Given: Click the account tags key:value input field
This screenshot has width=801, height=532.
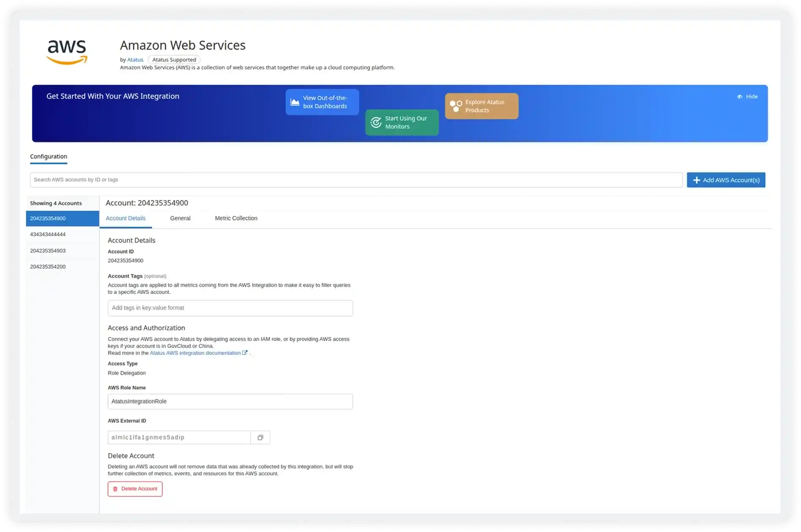Looking at the screenshot, I should pos(230,308).
